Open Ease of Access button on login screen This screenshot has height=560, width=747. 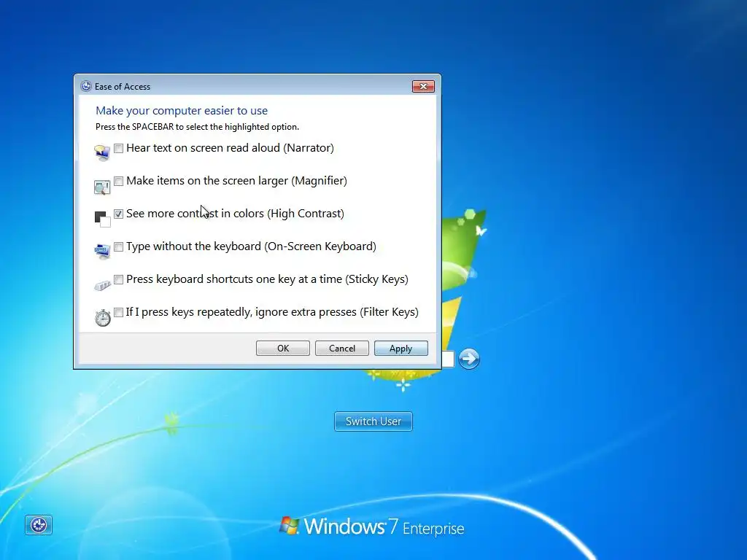[x=39, y=525]
